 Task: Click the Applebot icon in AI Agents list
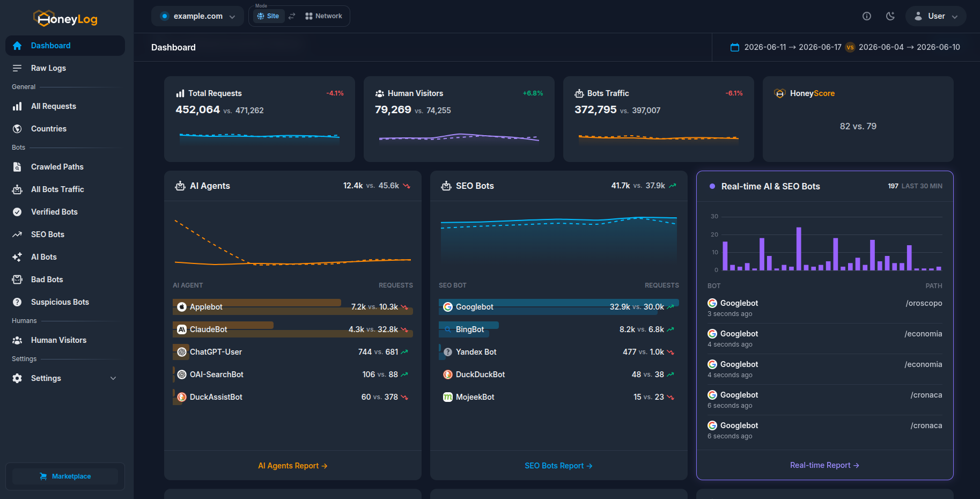(x=182, y=307)
